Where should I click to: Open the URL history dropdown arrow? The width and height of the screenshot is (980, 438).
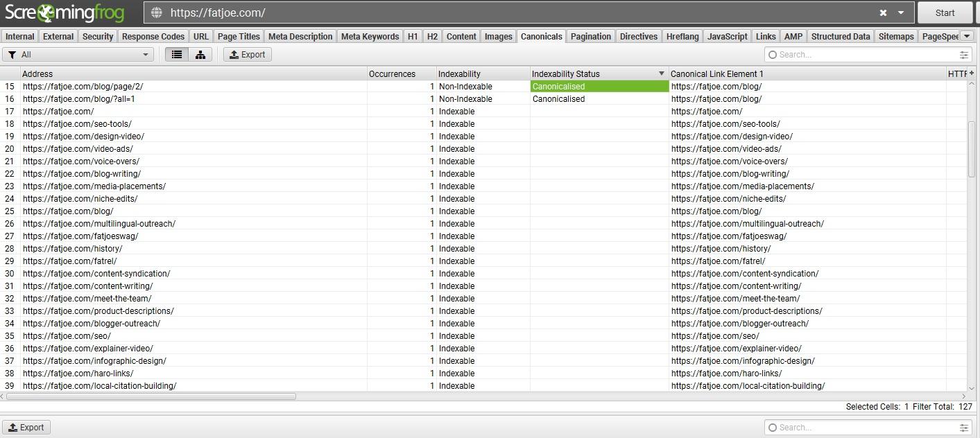tap(901, 13)
